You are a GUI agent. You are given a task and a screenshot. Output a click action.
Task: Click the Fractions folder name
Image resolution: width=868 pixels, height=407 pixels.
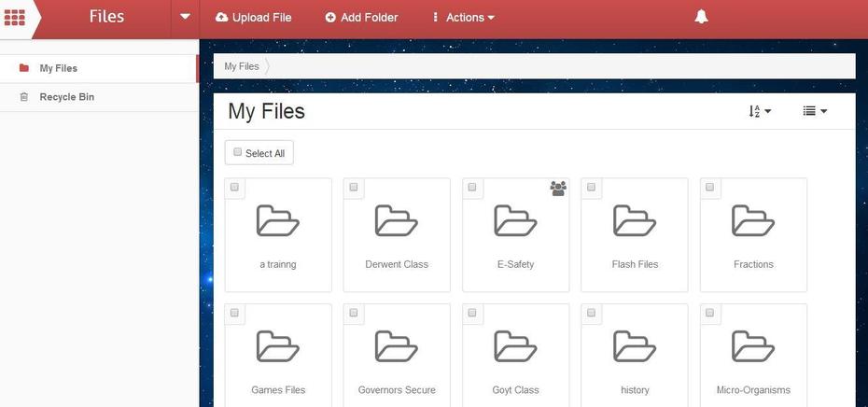point(753,265)
